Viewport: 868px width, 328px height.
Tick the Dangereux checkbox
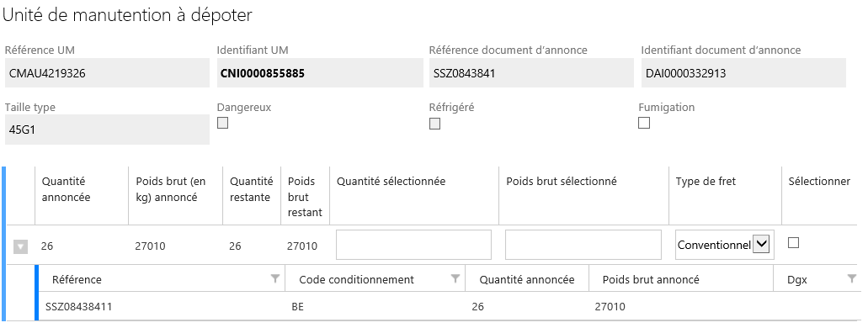tap(222, 124)
